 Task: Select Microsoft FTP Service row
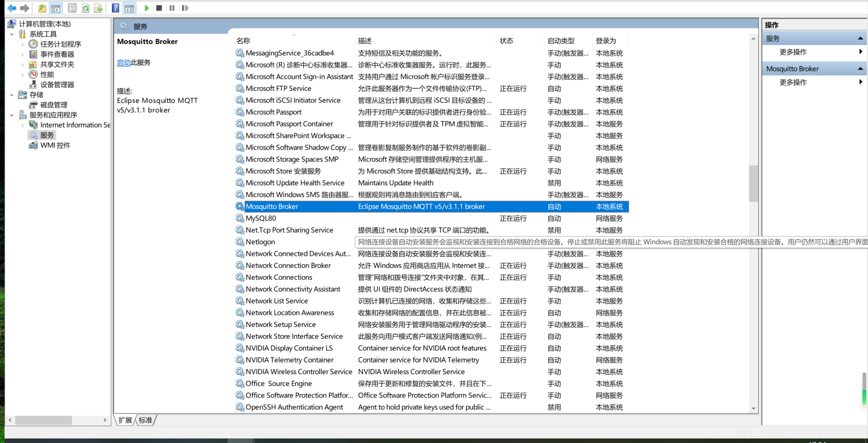click(431, 89)
